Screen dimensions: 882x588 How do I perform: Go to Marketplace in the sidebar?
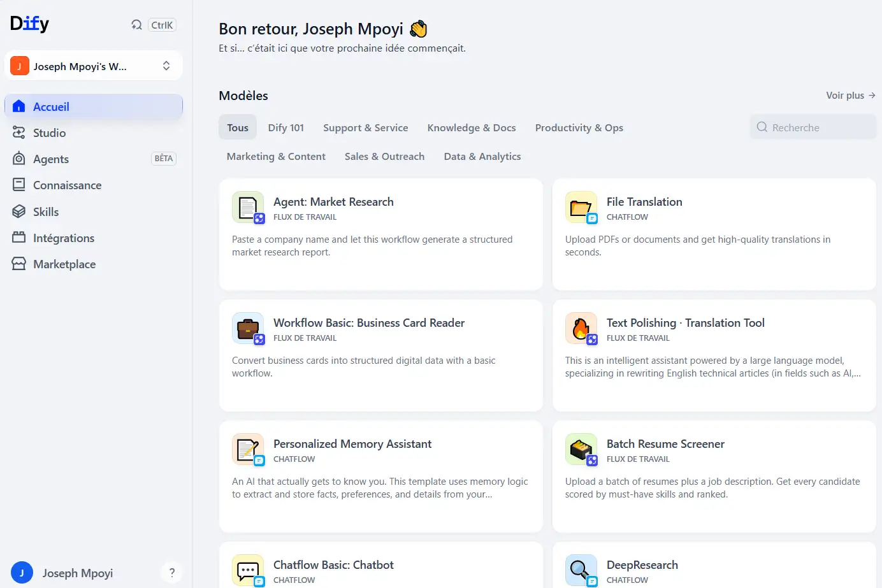pos(94,264)
